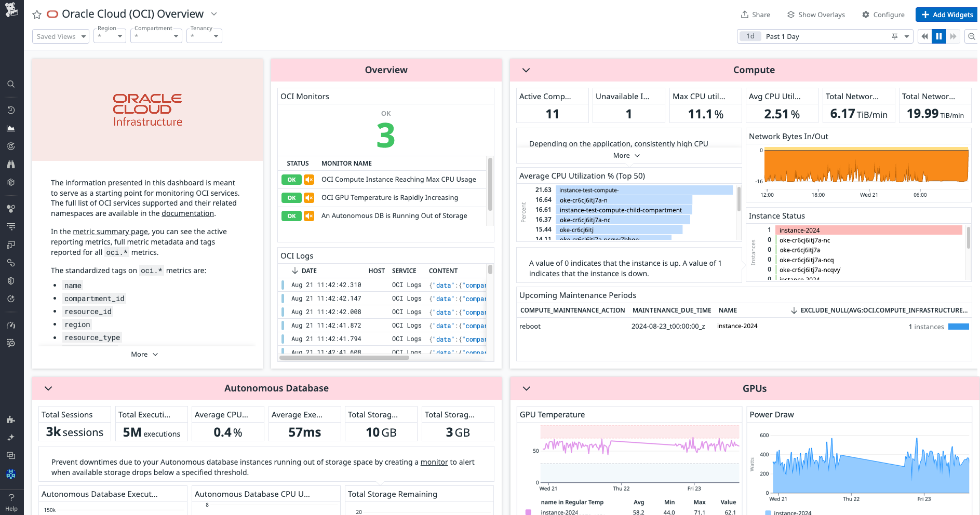Click the Watchdog binoculars icon in the sidebar

tap(11, 164)
